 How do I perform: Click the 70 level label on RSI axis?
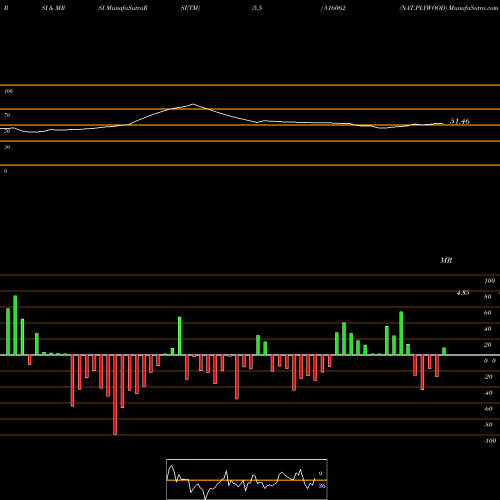(x=7, y=115)
